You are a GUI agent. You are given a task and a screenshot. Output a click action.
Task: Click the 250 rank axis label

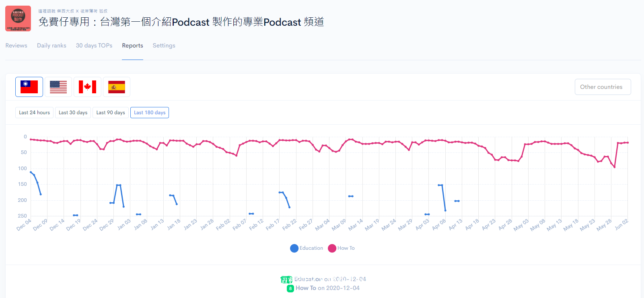[22, 216]
